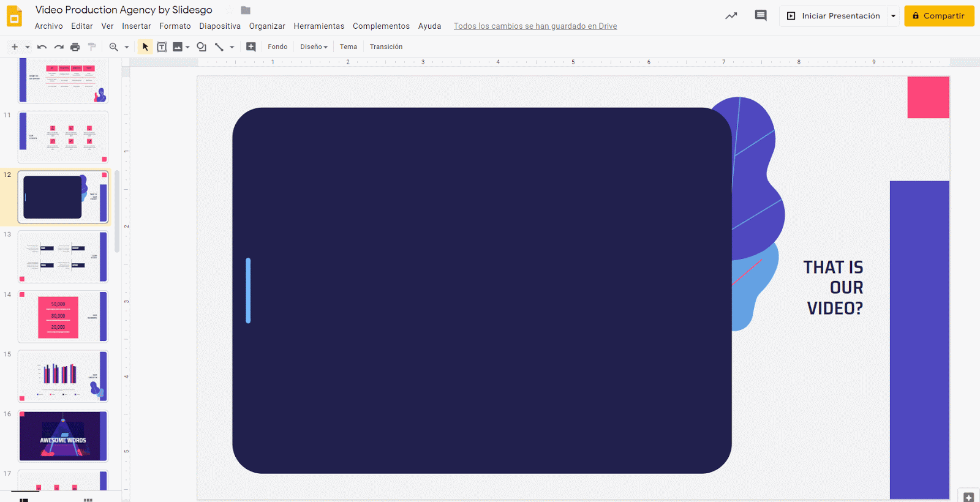This screenshot has width=980, height=502.
Task: Click the Fondo background button
Action: (277, 47)
